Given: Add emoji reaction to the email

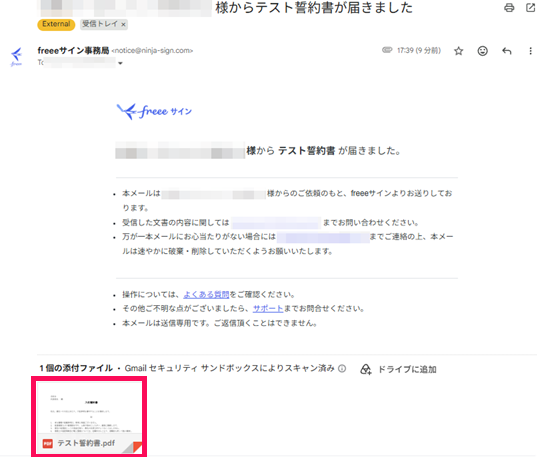Looking at the screenshot, I should [x=482, y=51].
